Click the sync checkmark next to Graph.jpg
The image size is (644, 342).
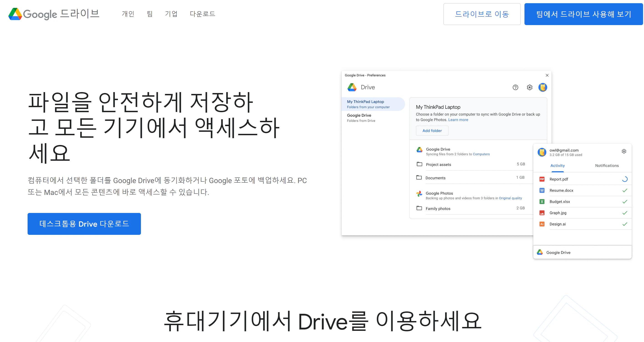click(x=625, y=212)
